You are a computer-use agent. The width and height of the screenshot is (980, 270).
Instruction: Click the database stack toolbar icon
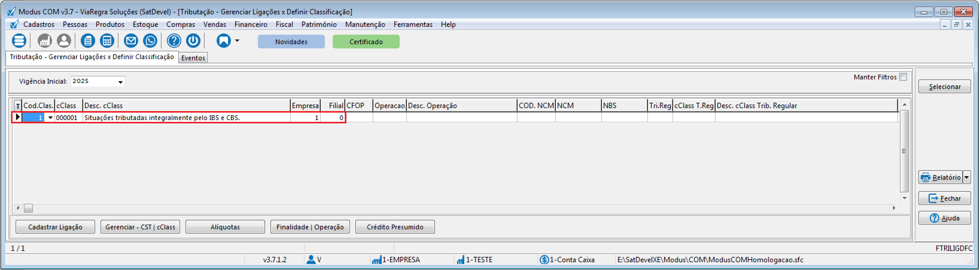tap(19, 41)
